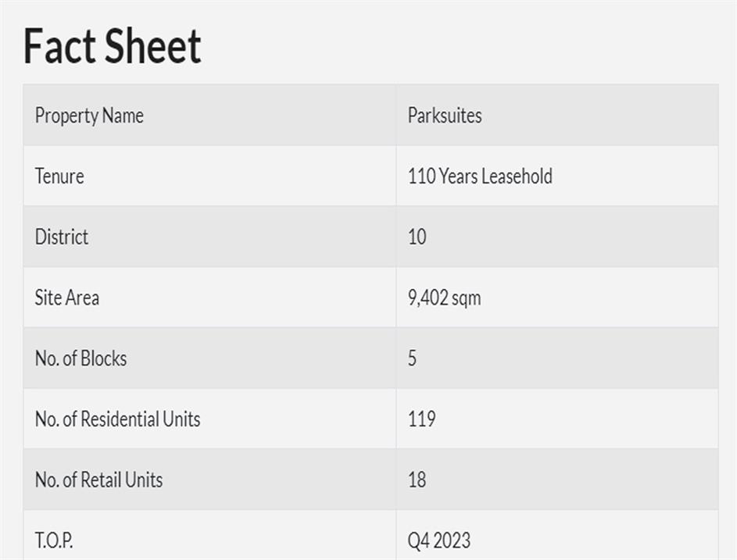Select the Parksuites property name value

tap(445, 116)
